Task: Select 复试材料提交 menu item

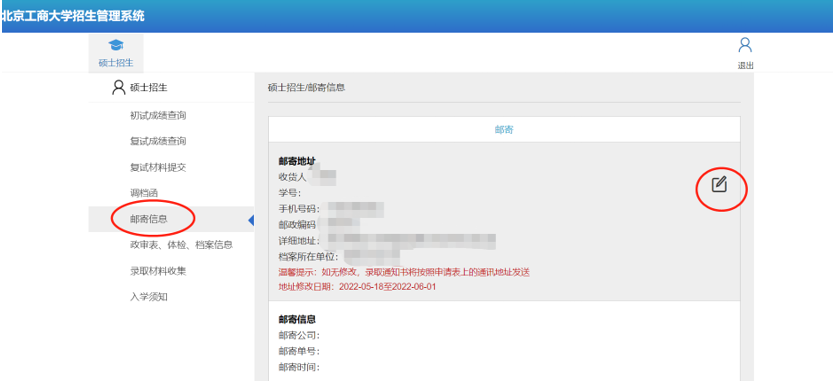Action: (x=158, y=167)
